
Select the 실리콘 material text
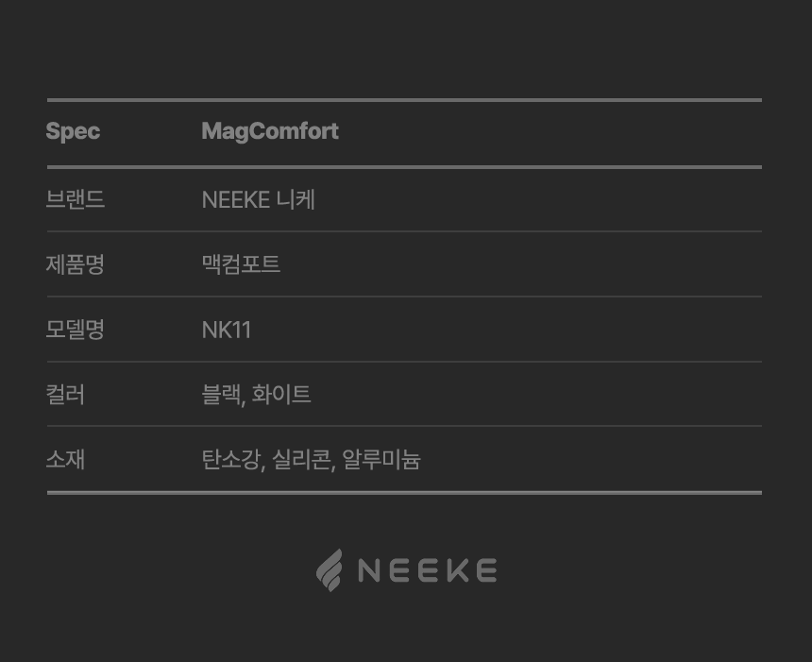pyautogui.click(x=301, y=459)
